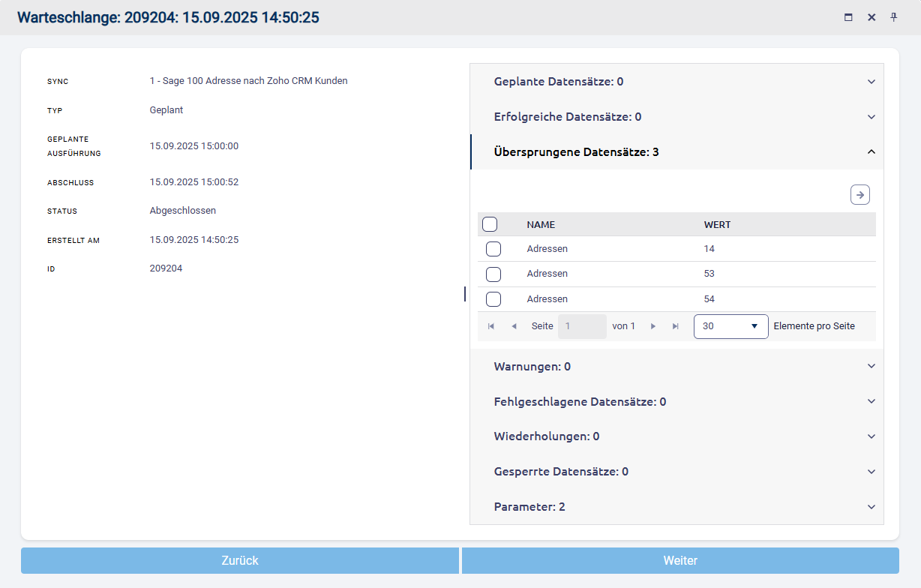Image resolution: width=921 pixels, height=588 pixels.
Task: Go to the first page of results
Action: (491, 326)
